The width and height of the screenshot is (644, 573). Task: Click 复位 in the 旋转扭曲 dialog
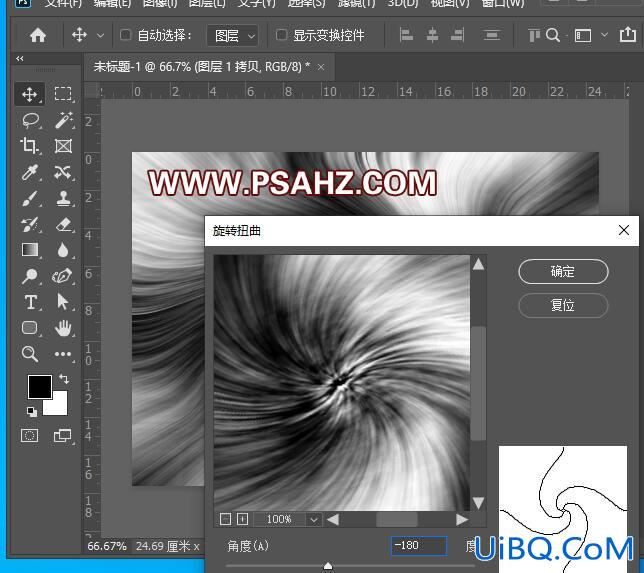563,305
